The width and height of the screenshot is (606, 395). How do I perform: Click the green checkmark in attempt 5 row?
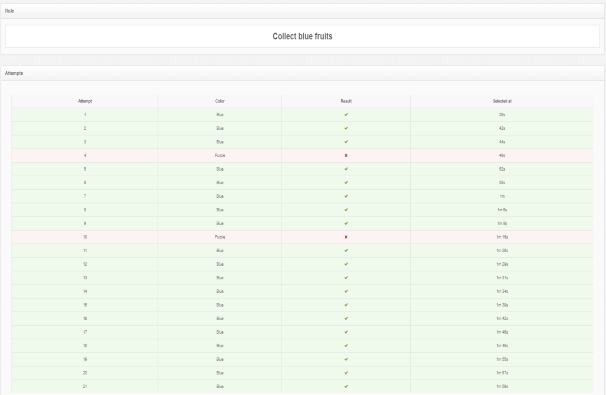(346, 169)
